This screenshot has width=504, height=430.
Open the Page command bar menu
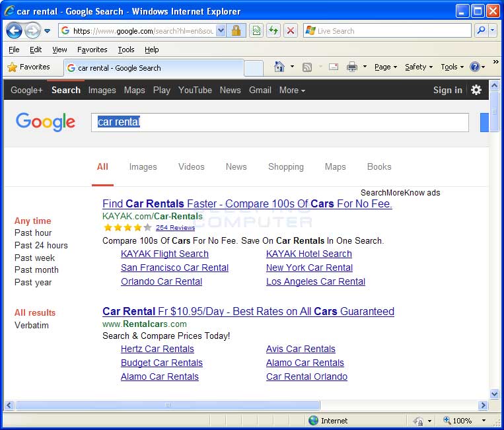(x=386, y=67)
